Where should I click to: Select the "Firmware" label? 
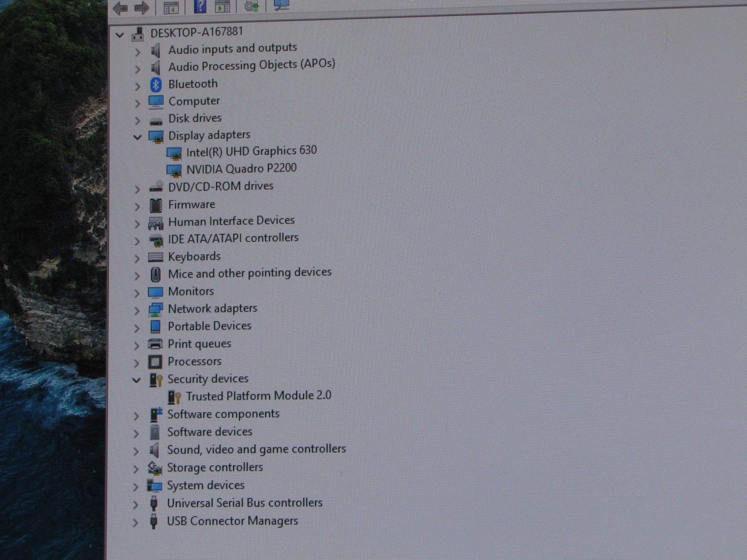point(191,205)
